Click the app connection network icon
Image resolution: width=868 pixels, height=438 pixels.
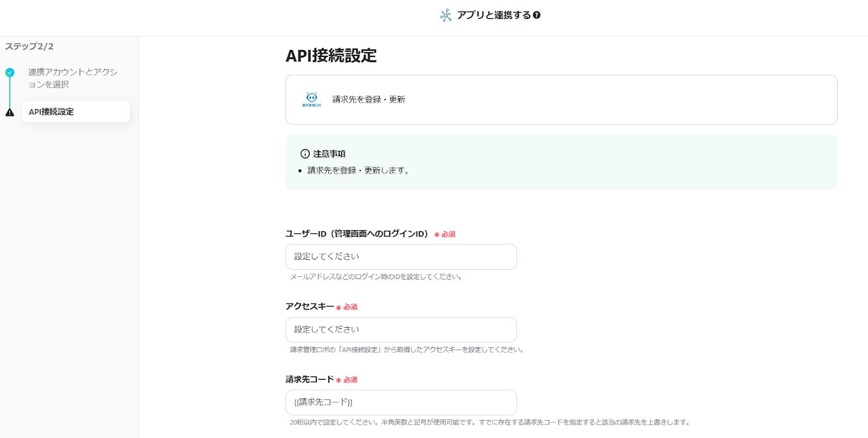click(445, 15)
